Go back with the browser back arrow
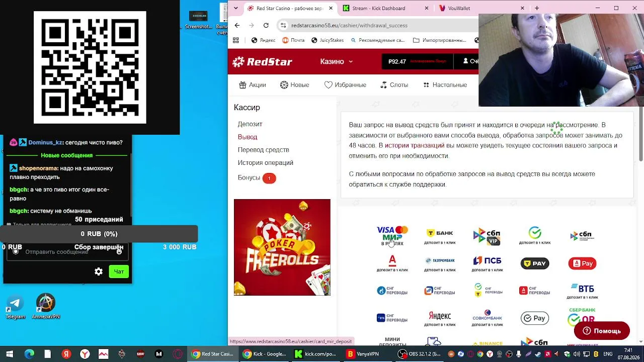This screenshot has height=362, width=644. (x=237, y=25)
